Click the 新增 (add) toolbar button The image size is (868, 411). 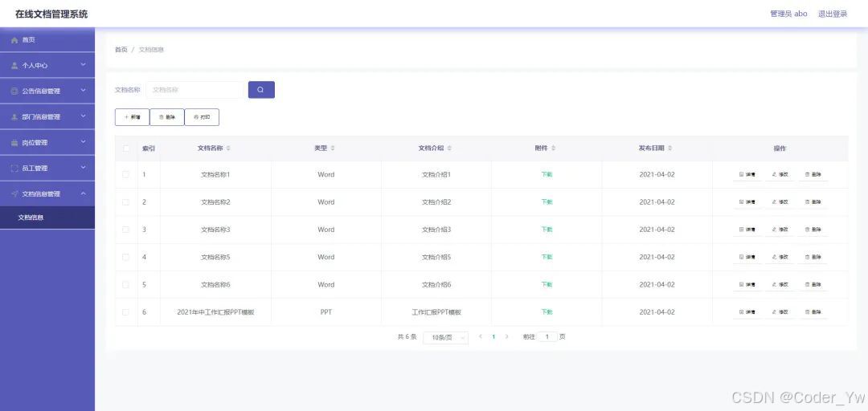tap(133, 117)
